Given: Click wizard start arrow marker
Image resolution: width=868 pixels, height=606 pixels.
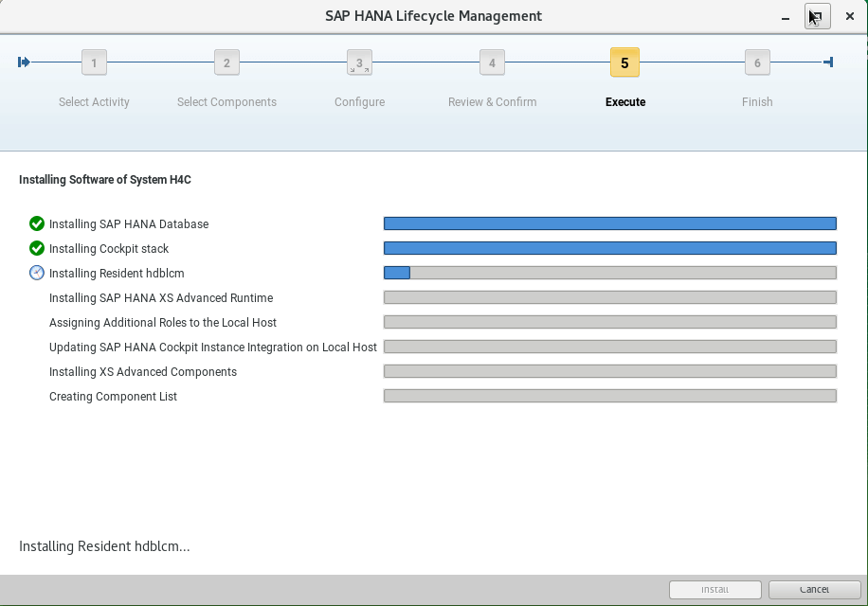Looking at the screenshot, I should pyautogui.click(x=24, y=62).
